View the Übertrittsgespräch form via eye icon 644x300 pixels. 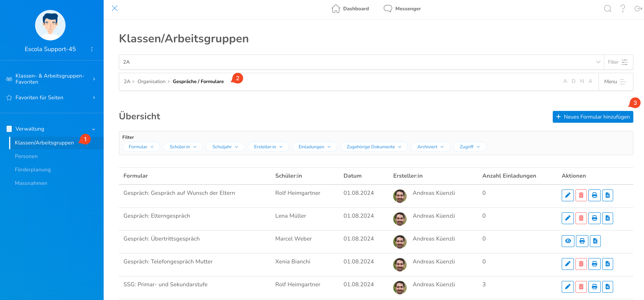point(568,241)
